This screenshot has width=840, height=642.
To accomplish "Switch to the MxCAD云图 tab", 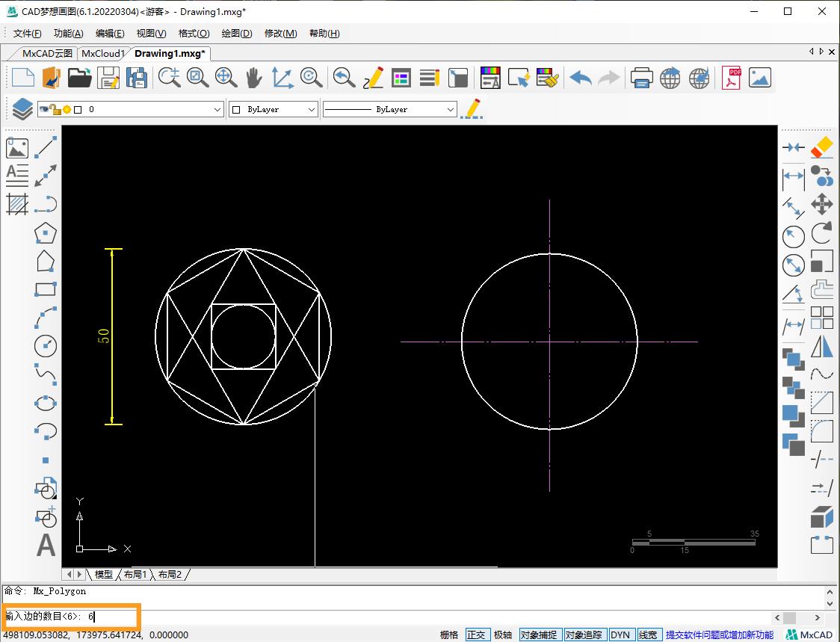I will (x=47, y=53).
